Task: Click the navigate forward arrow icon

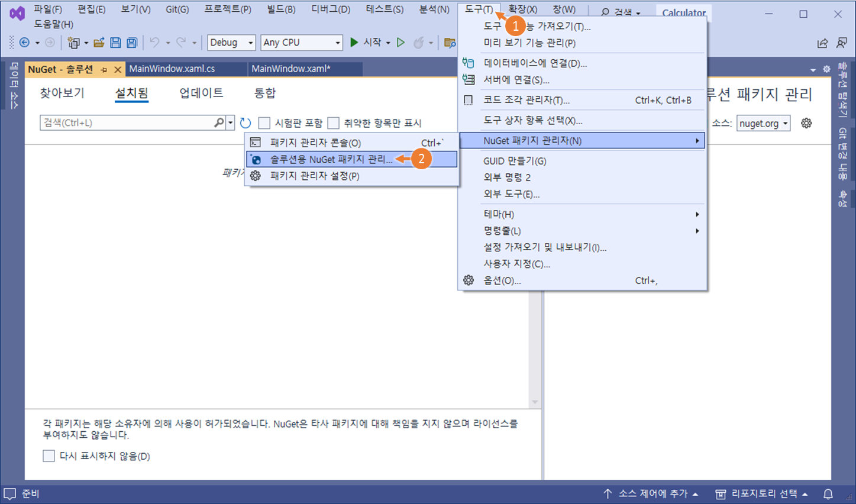Action: 50,43
